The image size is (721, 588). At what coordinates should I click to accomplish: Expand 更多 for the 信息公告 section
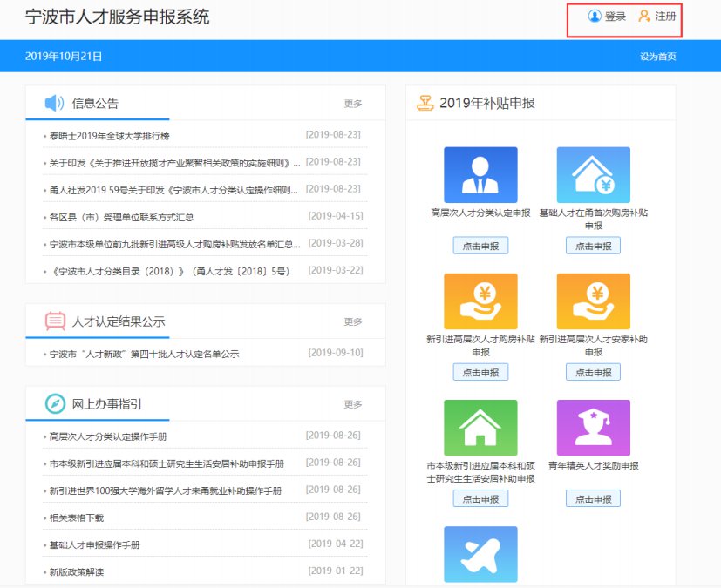(x=353, y=104)
